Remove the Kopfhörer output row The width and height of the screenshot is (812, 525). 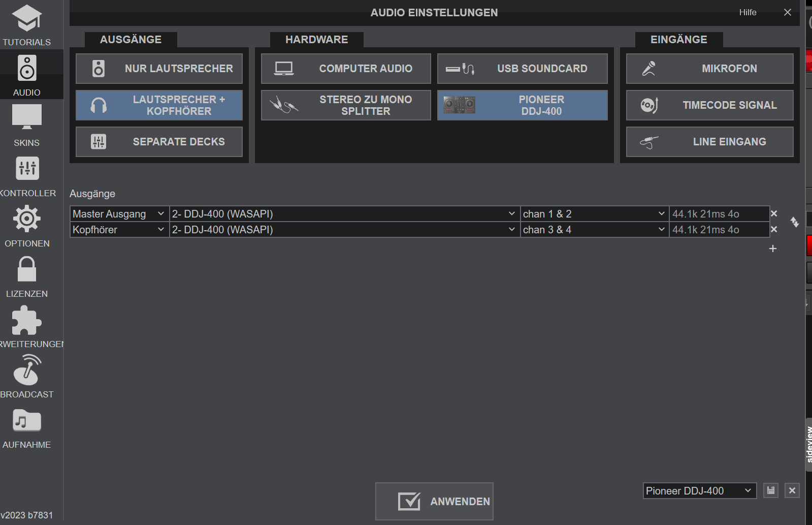(x=774, y=229)
